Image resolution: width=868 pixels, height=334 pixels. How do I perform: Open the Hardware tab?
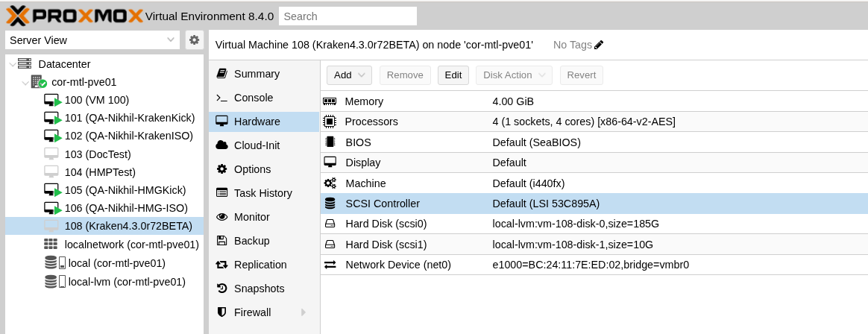point(264,122)
